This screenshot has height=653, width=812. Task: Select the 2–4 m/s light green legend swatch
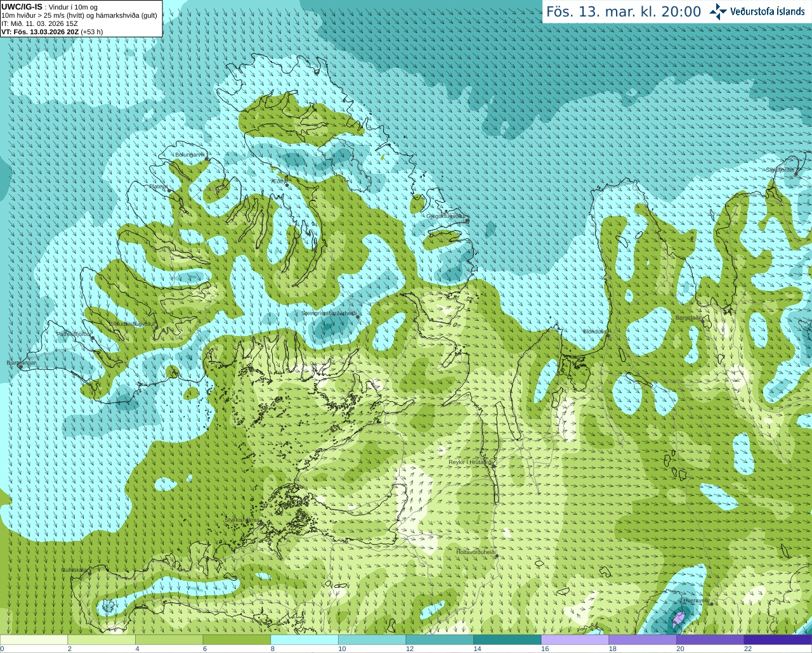[x=101, y=640]
